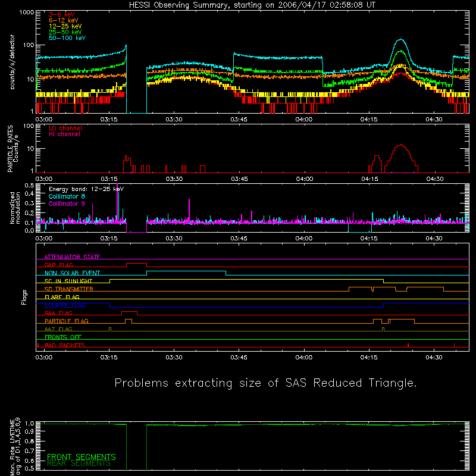
Task: Click the 'LO channel' legend label
Action: pos(65,128)
